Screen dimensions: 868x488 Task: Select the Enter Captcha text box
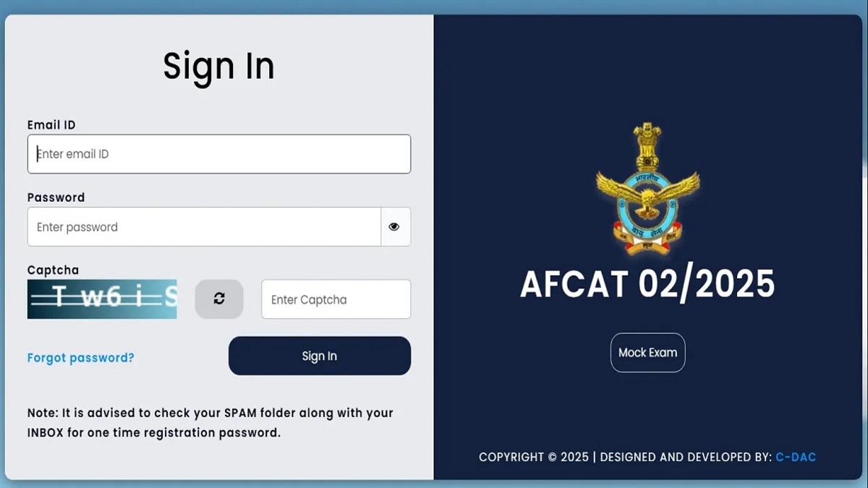point(336,299)
